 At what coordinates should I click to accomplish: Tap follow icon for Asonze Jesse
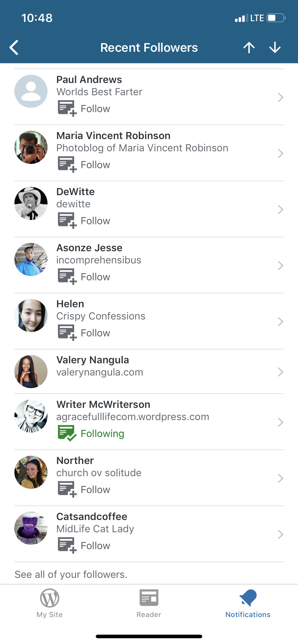point(67,276)
